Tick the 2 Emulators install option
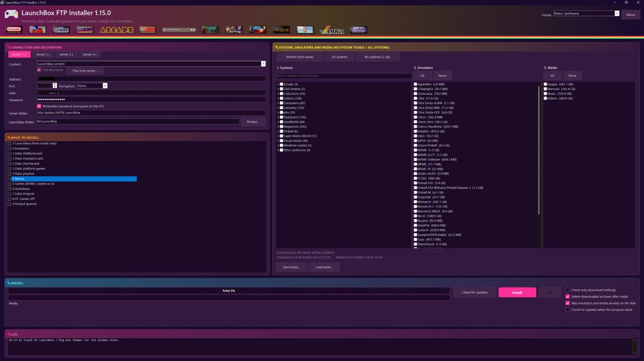 click(10, 148)
